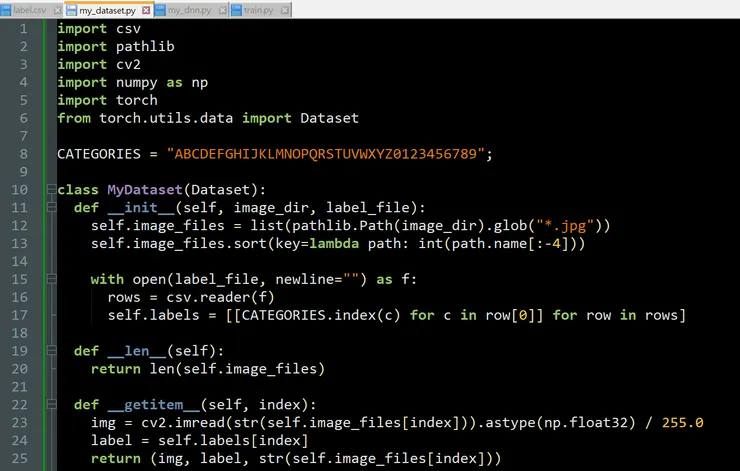Click the disk icon on train.py tab
The width and height of the screenshot is (740, 471).
pos(236,10)
